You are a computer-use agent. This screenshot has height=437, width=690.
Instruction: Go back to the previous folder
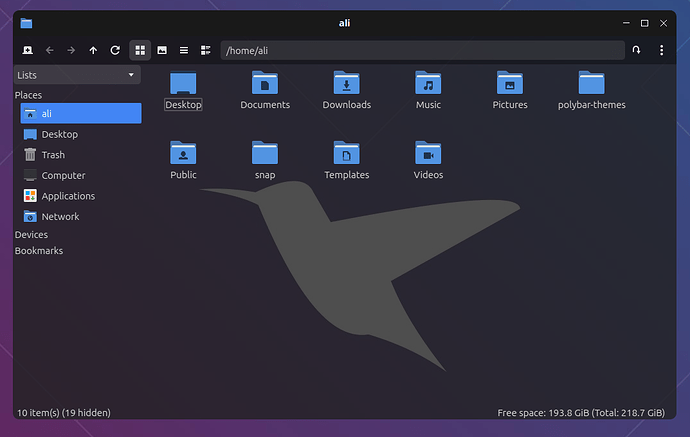49,50
